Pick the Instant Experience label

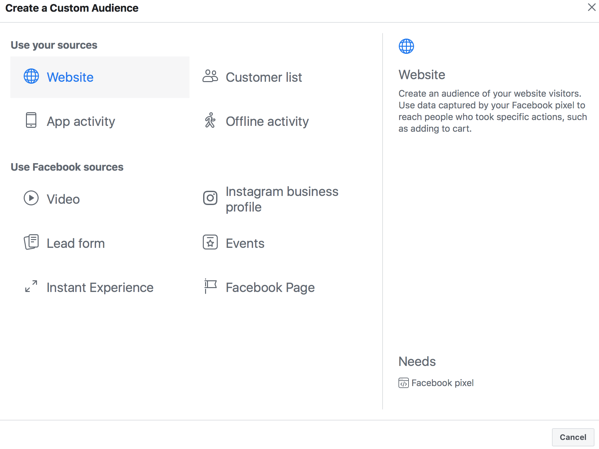point(100,287)
